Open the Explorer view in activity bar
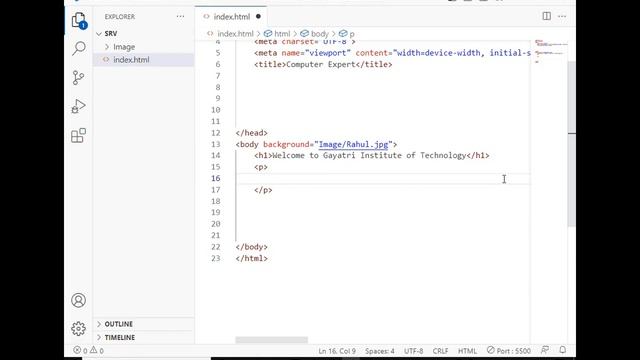The width and height of the screenshot is (640, 360). 78,20
